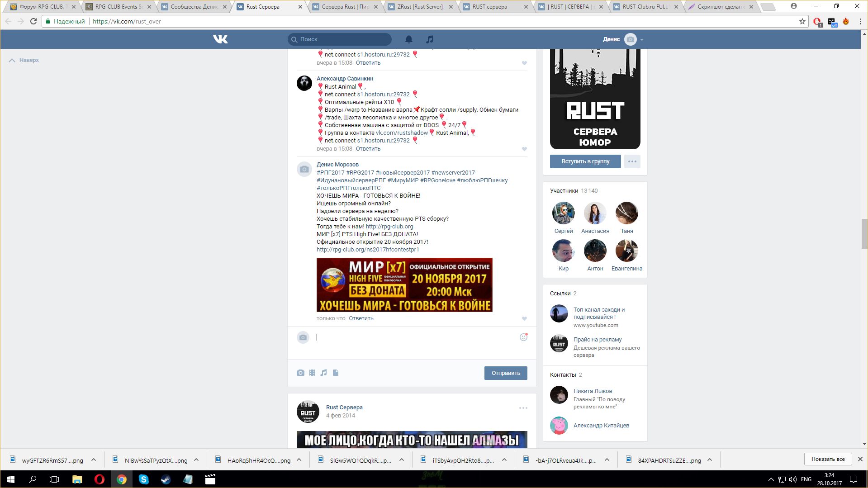868x488 pixels.
Task: Attach a video using the film icon
Action: tap(312, 373)
